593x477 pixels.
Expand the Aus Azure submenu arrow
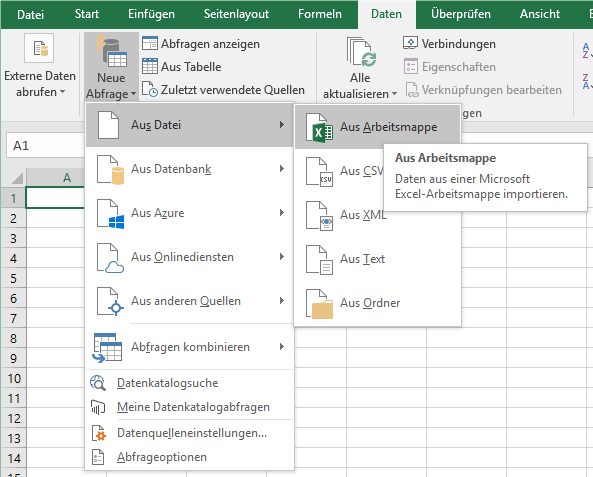pos(282,213)
